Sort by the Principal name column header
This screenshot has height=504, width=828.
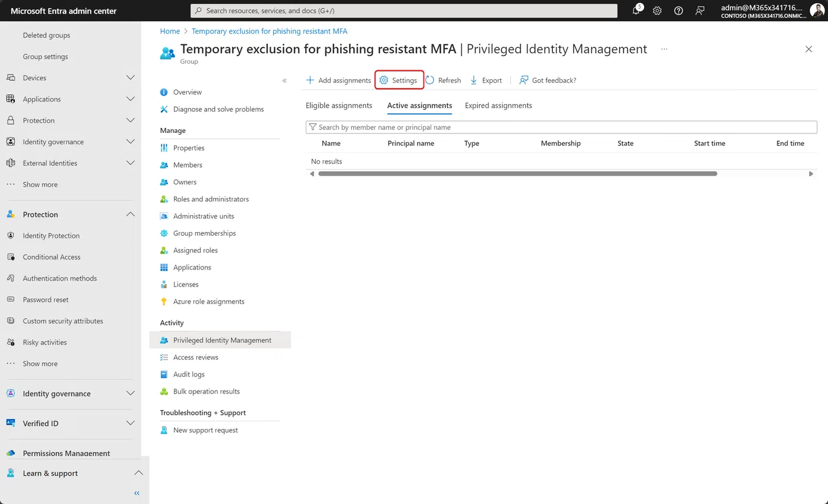click(411, 144)
